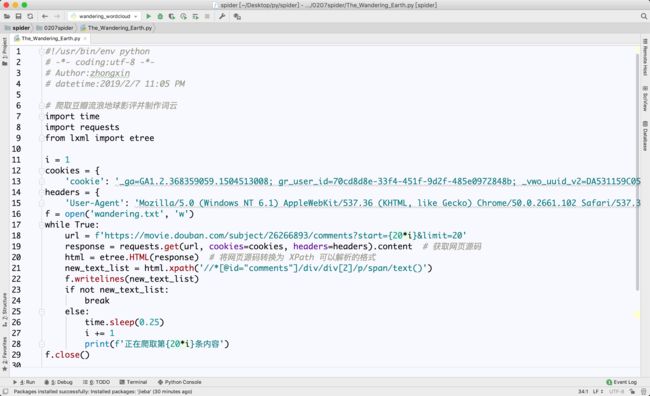Screen dimensions: 650x396
Task: Click the read-only lock icon in status bar
Action: click(x=633, y=391)
